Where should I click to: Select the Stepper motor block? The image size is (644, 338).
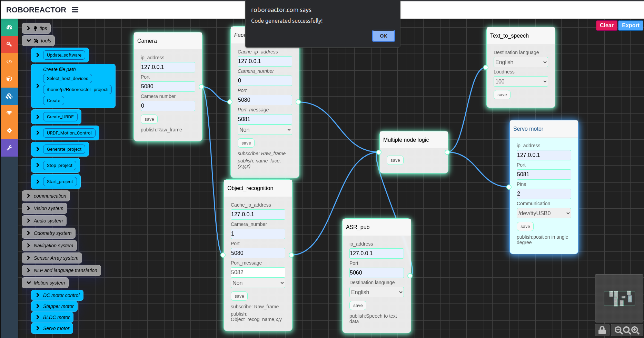pos(55,306)
